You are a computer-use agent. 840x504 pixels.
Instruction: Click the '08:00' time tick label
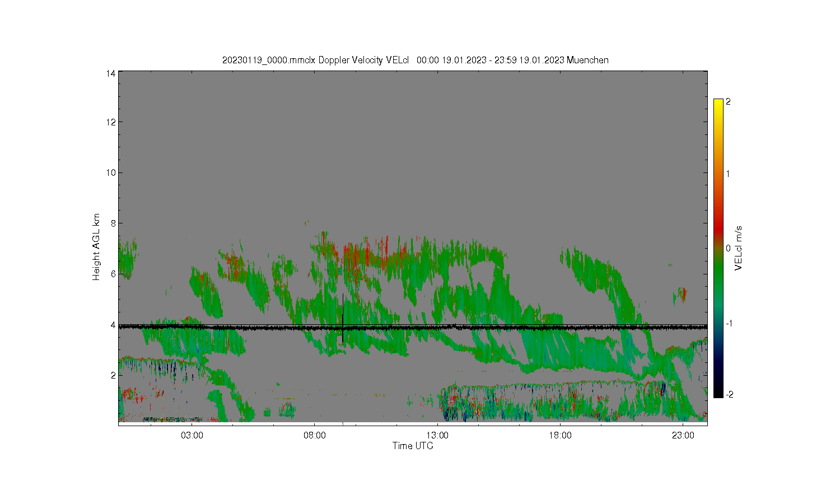315,435
